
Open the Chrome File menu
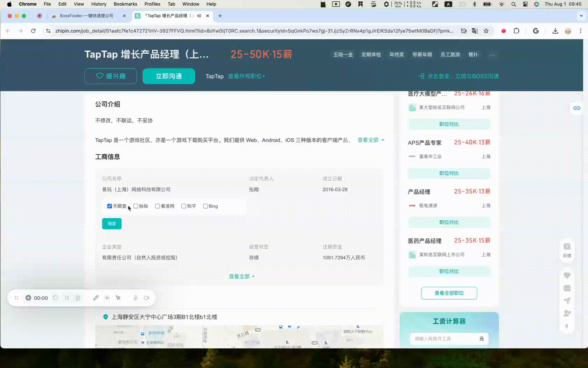point(47,4)
